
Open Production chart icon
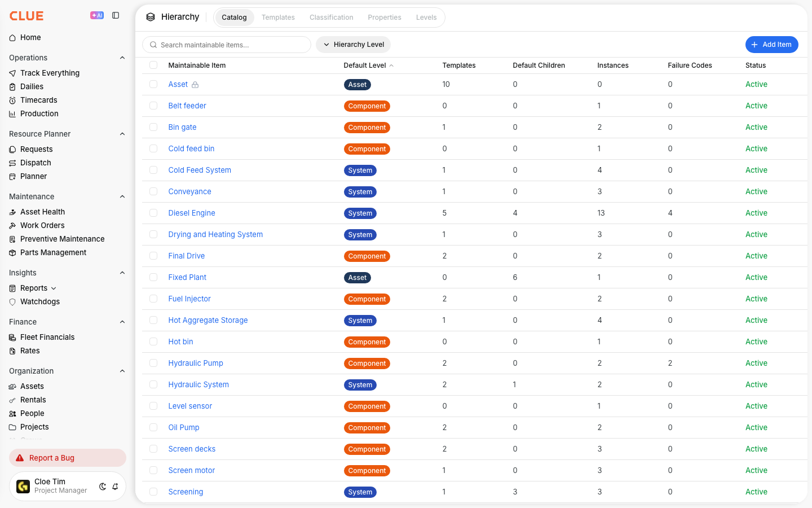[12, 114]
